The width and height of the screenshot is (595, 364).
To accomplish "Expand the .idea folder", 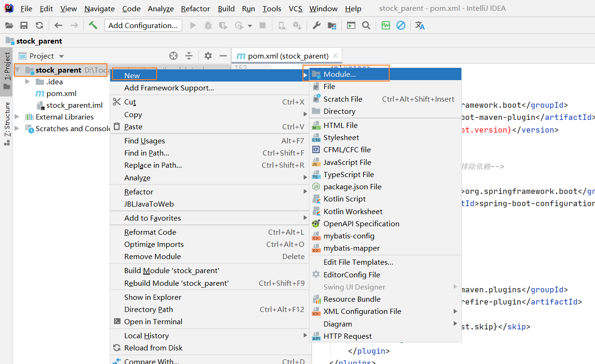I will click(29, 82).
